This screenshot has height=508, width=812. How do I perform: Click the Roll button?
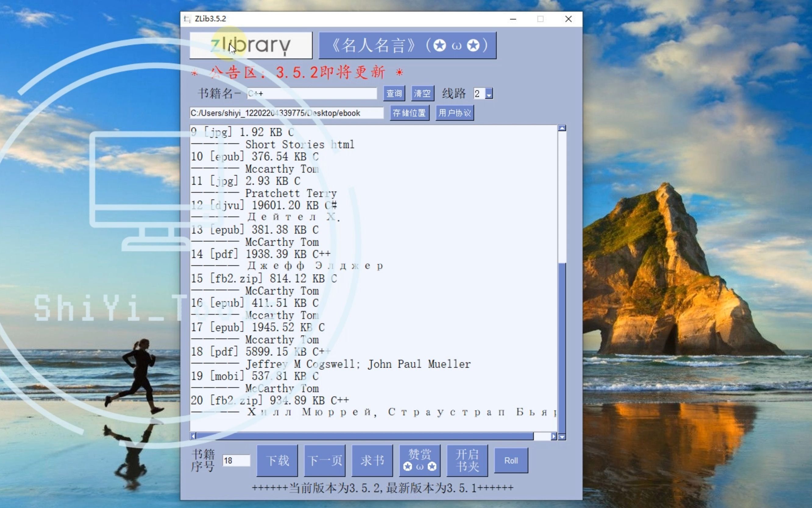[511, 460]
